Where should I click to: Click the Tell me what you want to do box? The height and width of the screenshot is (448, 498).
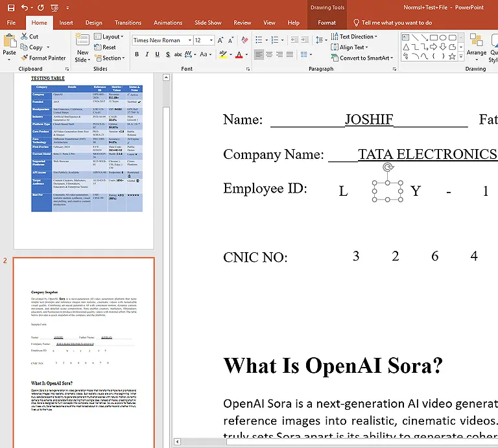(x=393, y=23)
